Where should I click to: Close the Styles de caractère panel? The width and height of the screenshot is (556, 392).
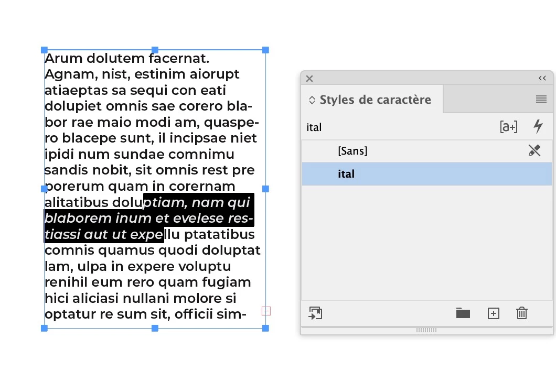click(x=309, y=78)
